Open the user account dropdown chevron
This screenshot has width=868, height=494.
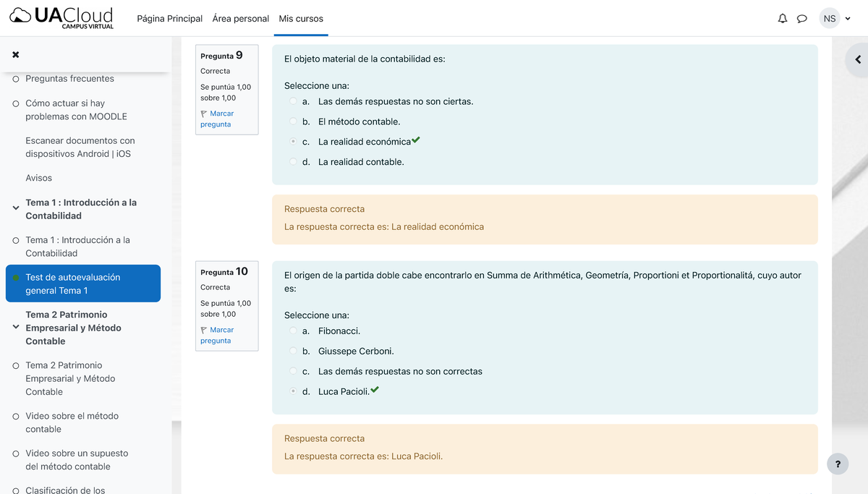(848, 19)
